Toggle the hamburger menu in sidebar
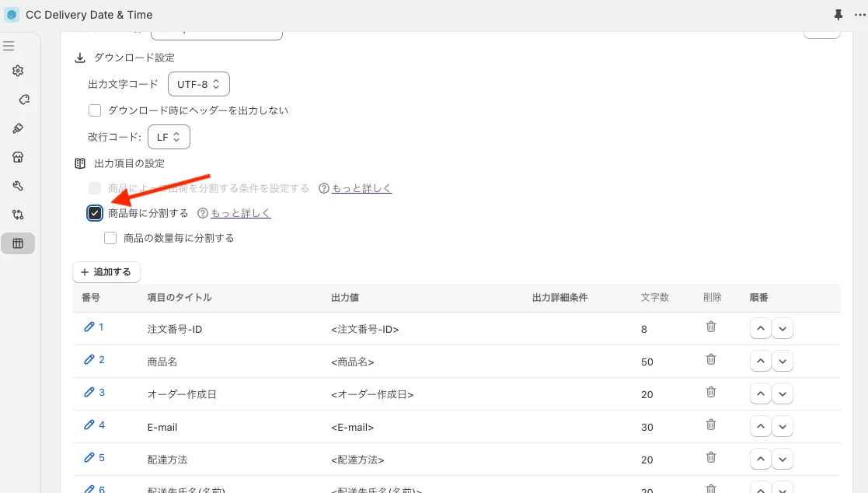Viewport: 868px width, 493px height. tap(9, 46)
